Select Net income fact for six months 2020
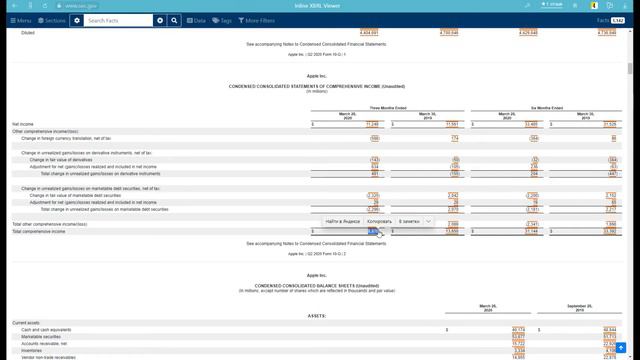This screenshot has height=360, width=640. point(531,124)
